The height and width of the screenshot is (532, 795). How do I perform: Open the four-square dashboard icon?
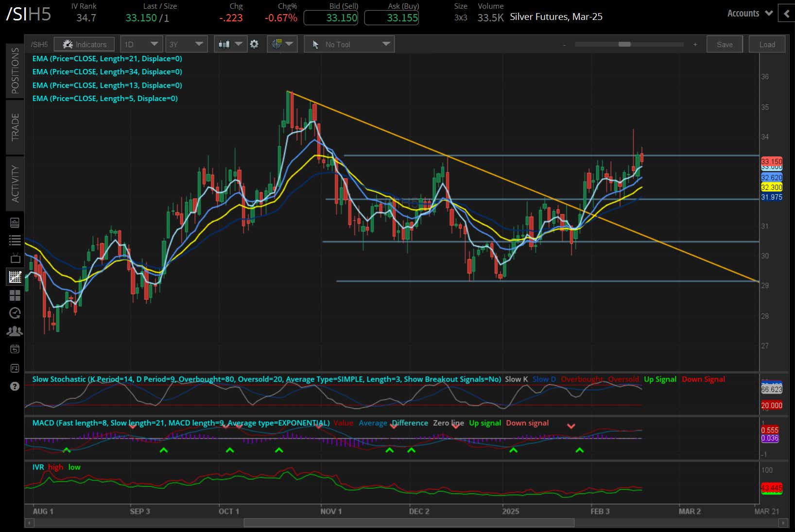tap(15, 295)
